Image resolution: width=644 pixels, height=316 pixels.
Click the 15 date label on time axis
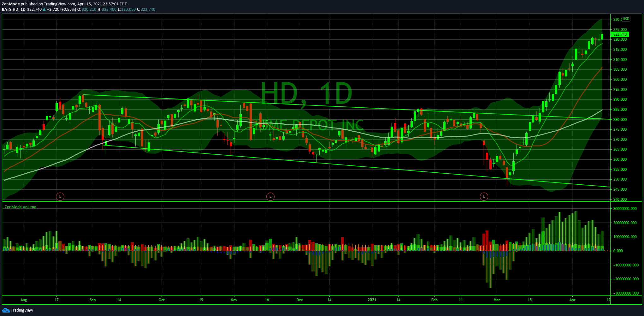click(530, 300)
